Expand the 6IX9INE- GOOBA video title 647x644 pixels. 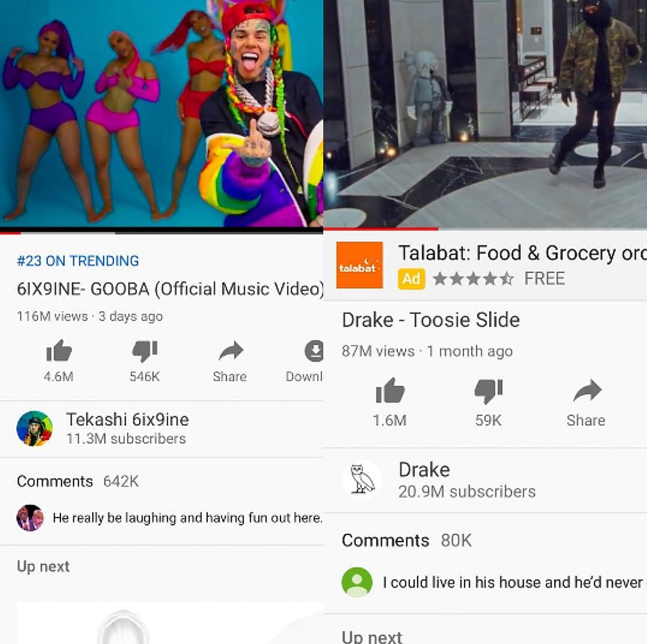pos(170,289)
